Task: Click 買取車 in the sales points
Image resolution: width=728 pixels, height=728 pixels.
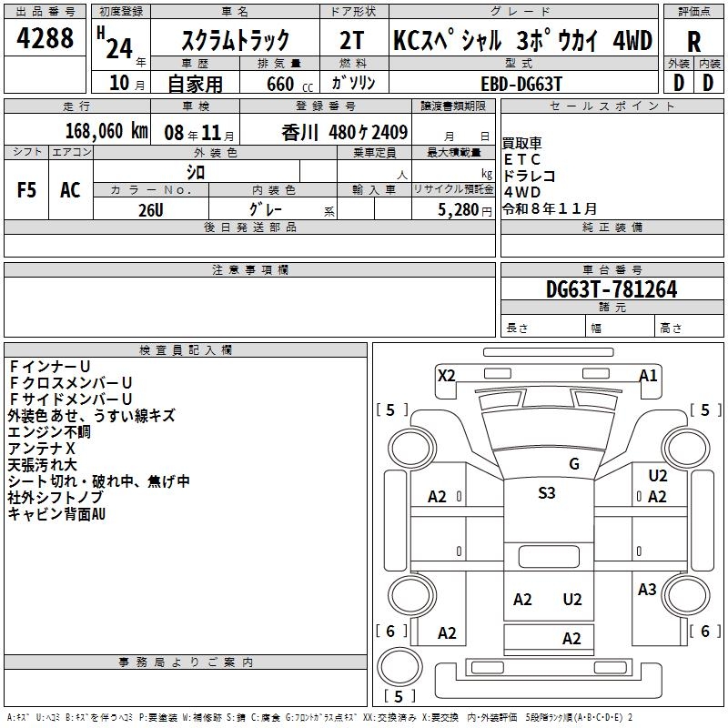Action: click(521, 143)
